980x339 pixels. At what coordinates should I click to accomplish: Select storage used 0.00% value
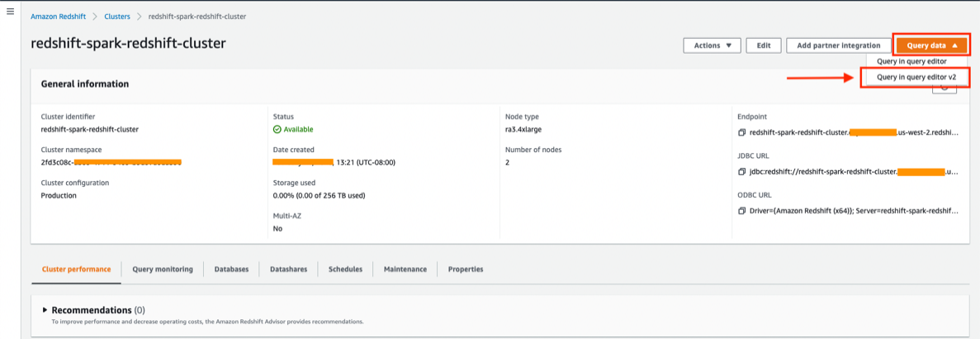click(319, 195)
